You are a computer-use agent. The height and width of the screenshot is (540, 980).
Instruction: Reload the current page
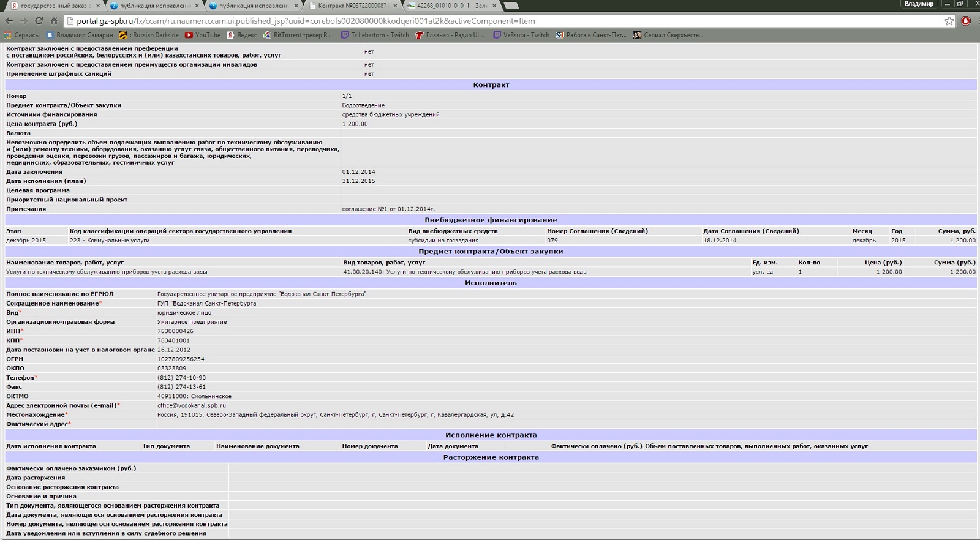(39, 21)
